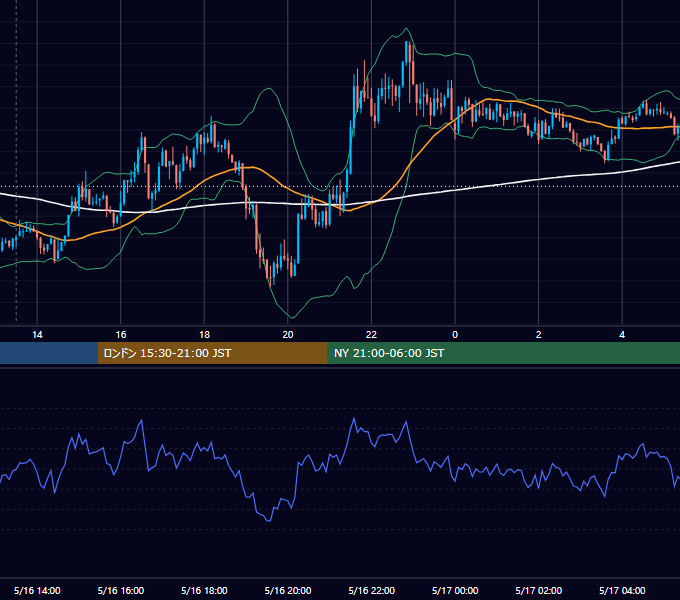Click the 2 time axis label

pyautogui.click(x=539, y=335)
